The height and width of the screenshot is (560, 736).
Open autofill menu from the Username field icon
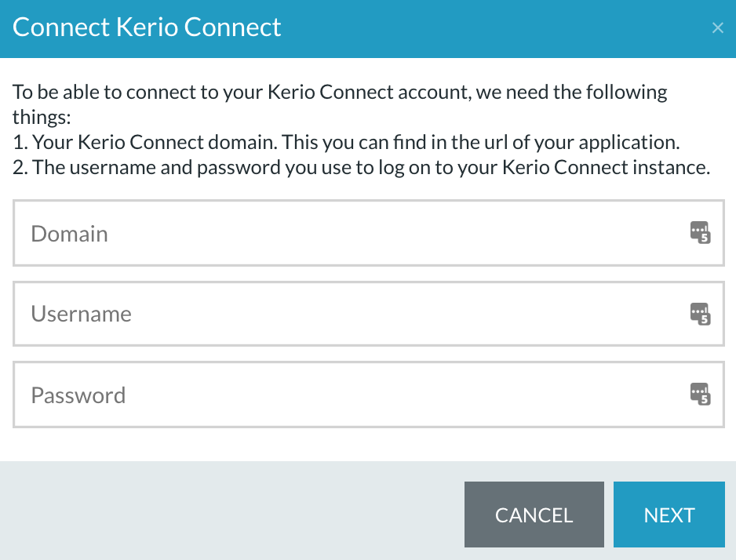pos(700,314)
